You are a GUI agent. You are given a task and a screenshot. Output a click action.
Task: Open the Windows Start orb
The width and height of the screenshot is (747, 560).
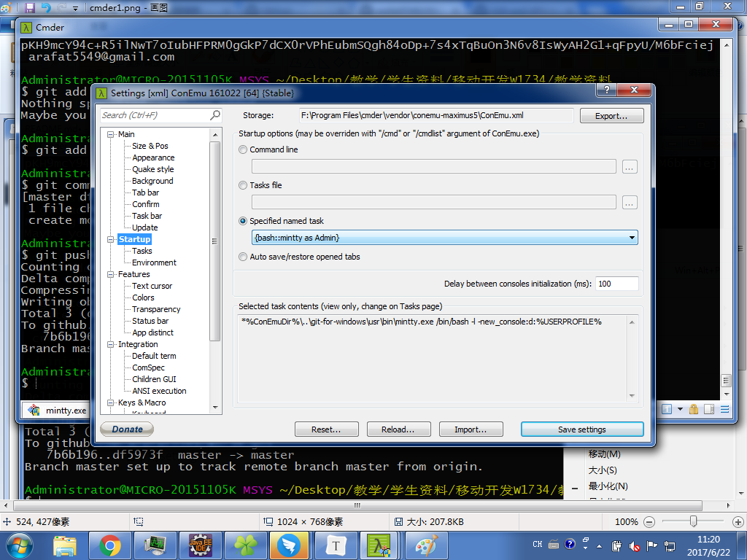click(x=20, y=545)
